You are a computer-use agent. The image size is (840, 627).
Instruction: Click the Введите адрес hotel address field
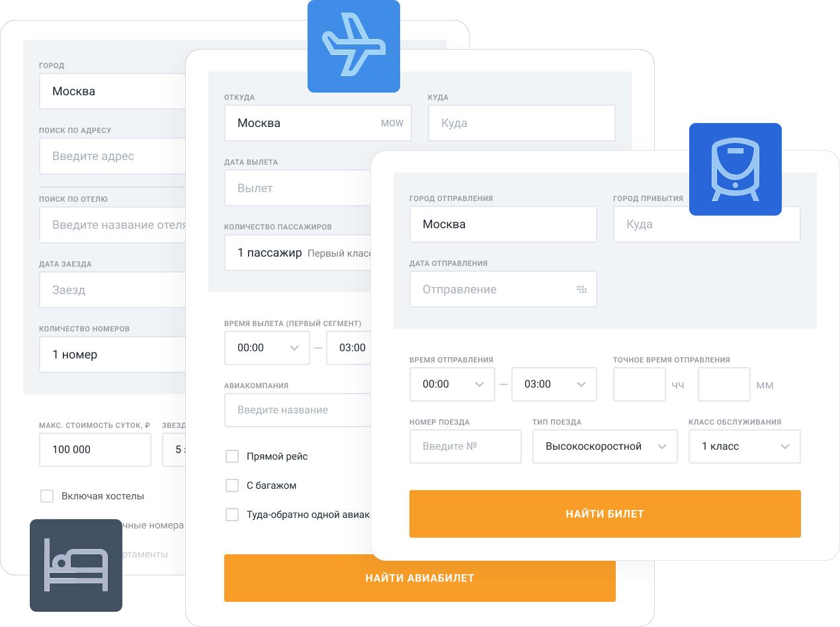(112, 156)
